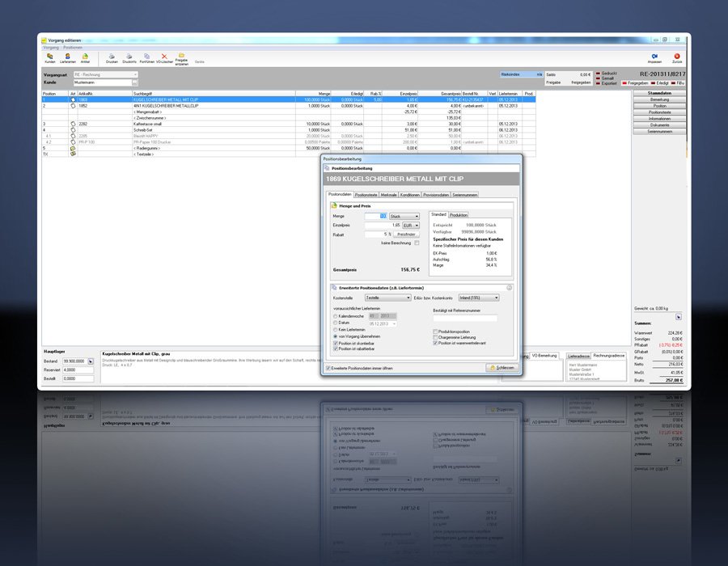Click the article icon in row 1852

tap(73, 106)
